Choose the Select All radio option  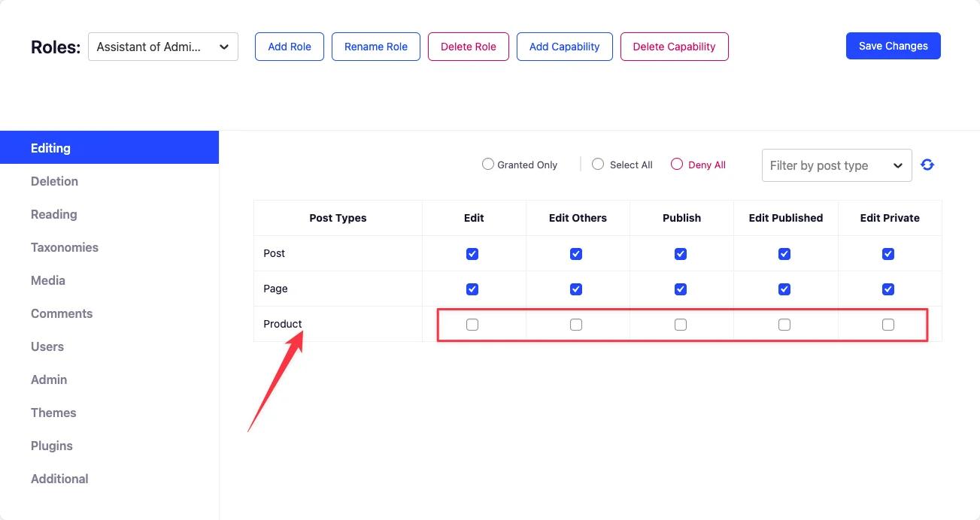598,164
